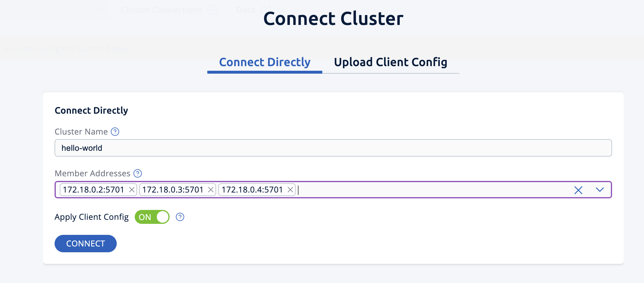644x283 pixels.
Task: Open the Member Addresses help tooltip icon
Action: tap(138, 173)
